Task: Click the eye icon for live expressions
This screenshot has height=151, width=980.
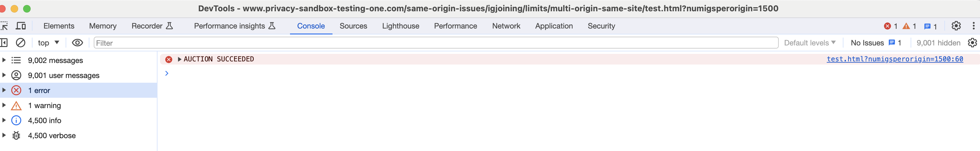Action: pos(77,43)
